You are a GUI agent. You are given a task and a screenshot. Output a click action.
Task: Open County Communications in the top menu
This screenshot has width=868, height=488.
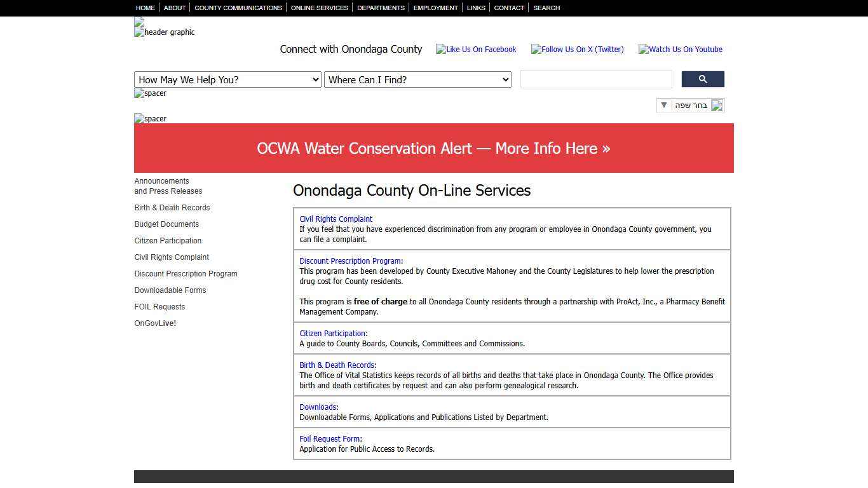coord(238,8)
